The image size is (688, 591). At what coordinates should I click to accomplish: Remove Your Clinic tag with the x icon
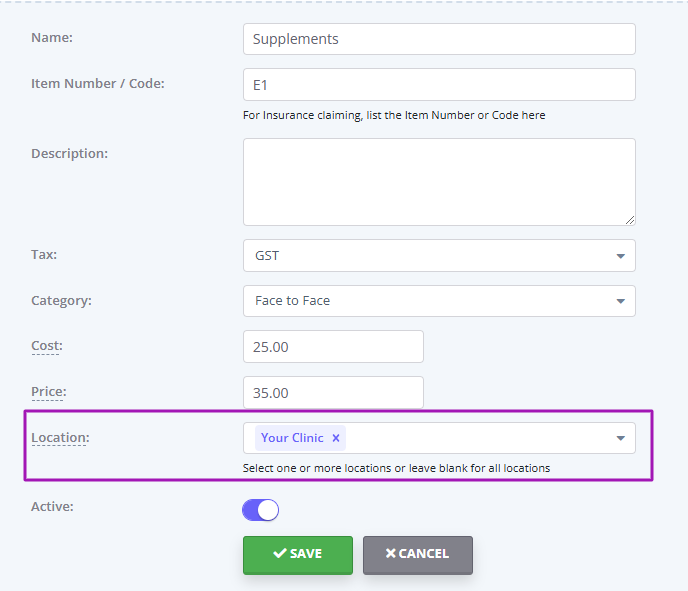(x=336, y=438)
